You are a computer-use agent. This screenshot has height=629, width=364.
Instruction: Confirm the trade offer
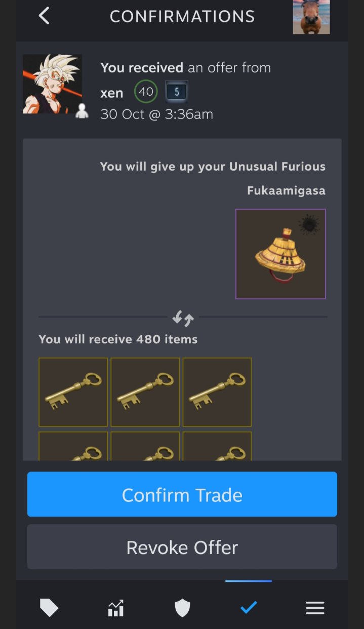[182, 495]
